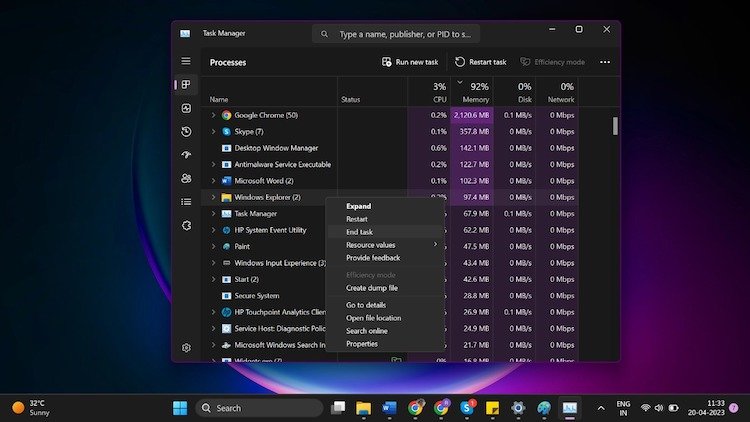Open the Users sidebar page
The image size is (750, 422).
click(x=186, y=178)
